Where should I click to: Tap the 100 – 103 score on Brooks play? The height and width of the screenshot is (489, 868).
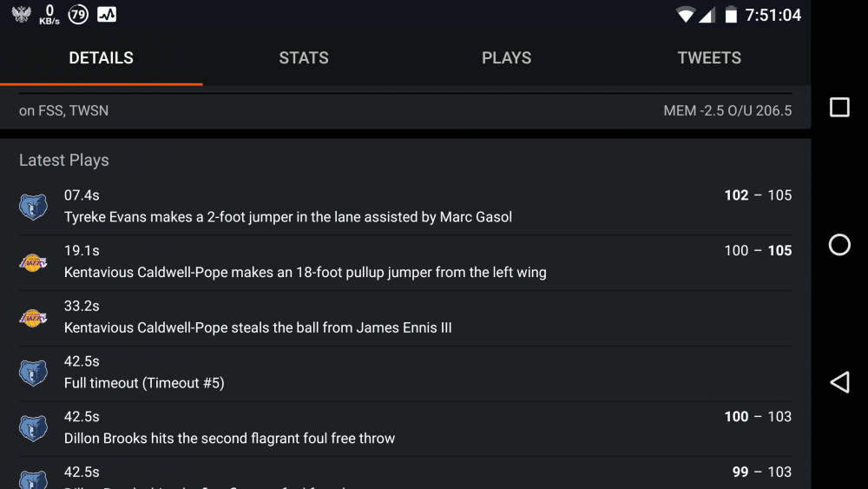(758, 417)
